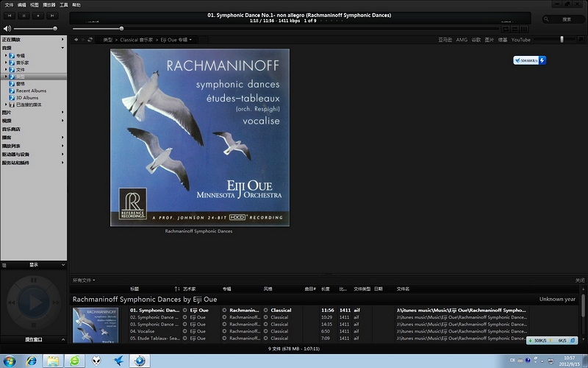Open Windows Explorer folder taskbar icon
Viewport: 588px width, 368px height.
53,361
